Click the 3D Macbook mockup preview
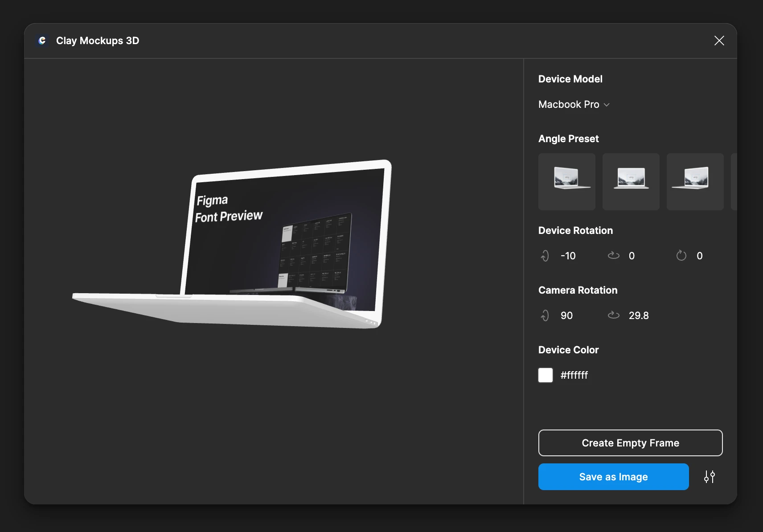This screenshot has width=763, height=532. point(232,244)
